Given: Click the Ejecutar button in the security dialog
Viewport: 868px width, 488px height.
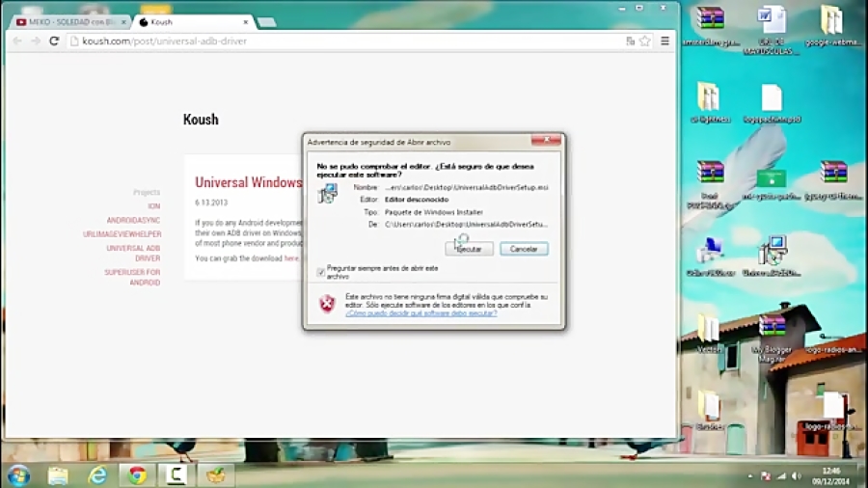Looking at the screenshot, I should [x=469, y=249].
